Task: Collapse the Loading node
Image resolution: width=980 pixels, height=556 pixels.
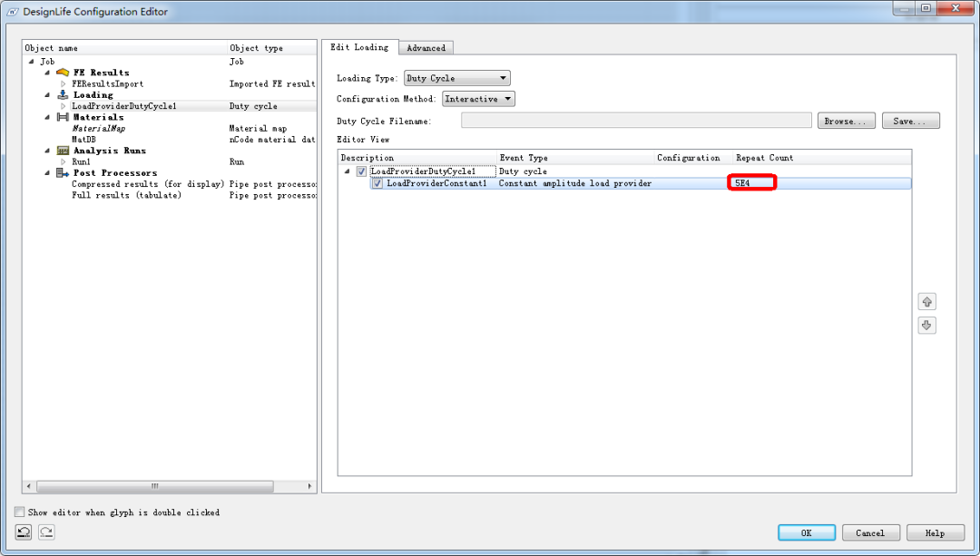Action: tap(47, 95)
